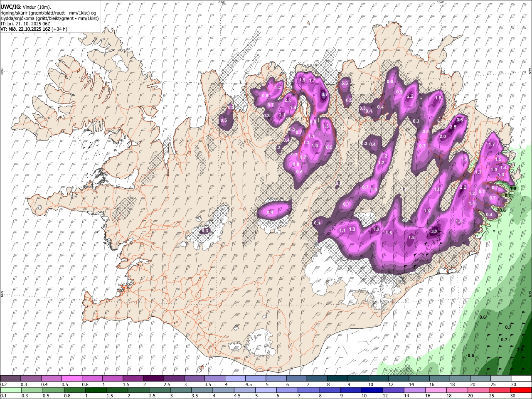This screenshot has width=532, height=399.
Task: Select the darkest green swatch labeled 1 in bottom row
Action: pos(96,390)
